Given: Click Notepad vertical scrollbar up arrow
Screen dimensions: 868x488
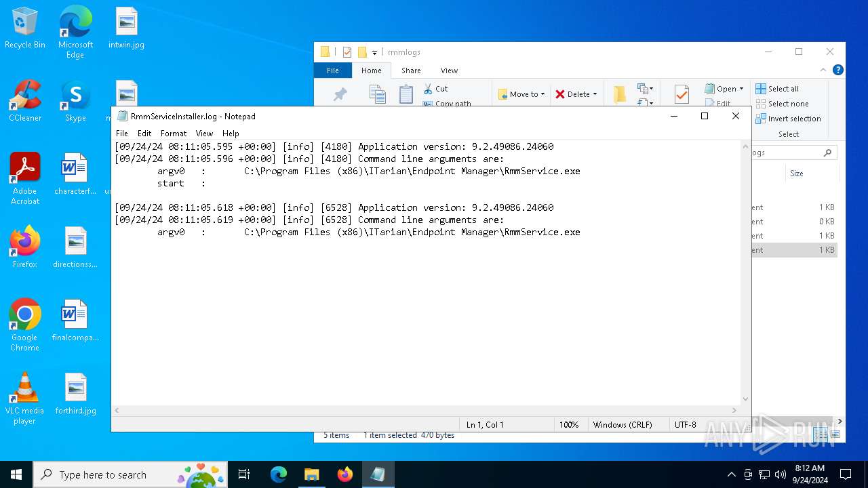Looking at the screenshot, I should pos(746,146).
